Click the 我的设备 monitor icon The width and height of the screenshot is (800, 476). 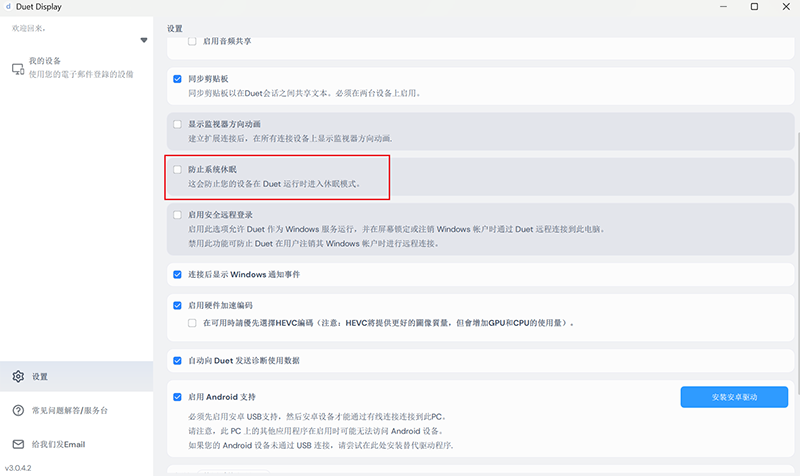point(18,69)
